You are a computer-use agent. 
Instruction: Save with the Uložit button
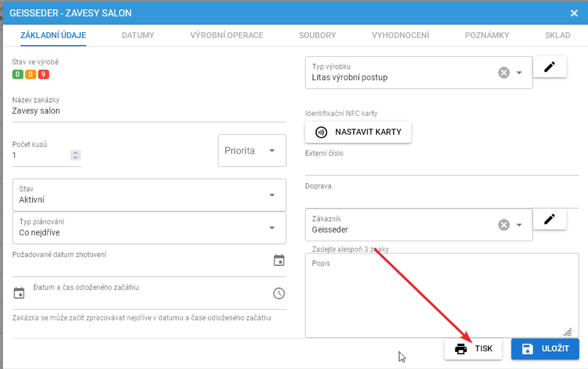(545, 349)
